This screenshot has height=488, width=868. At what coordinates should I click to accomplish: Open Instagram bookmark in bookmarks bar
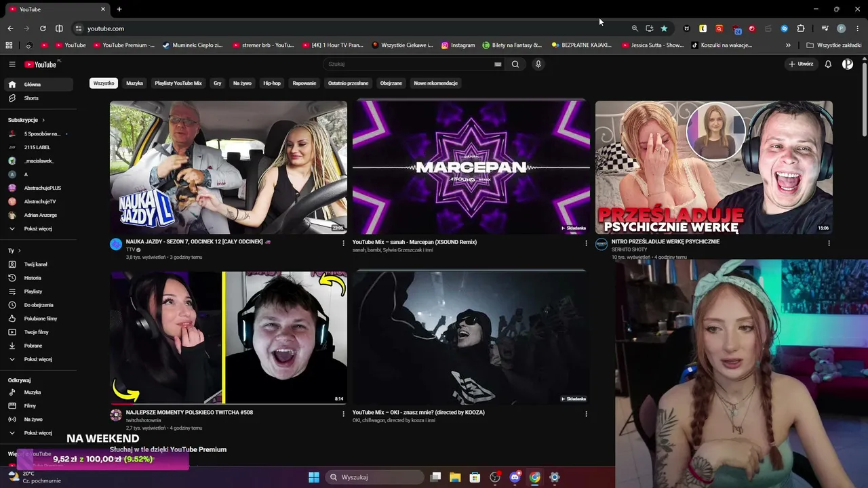point(458,45)
